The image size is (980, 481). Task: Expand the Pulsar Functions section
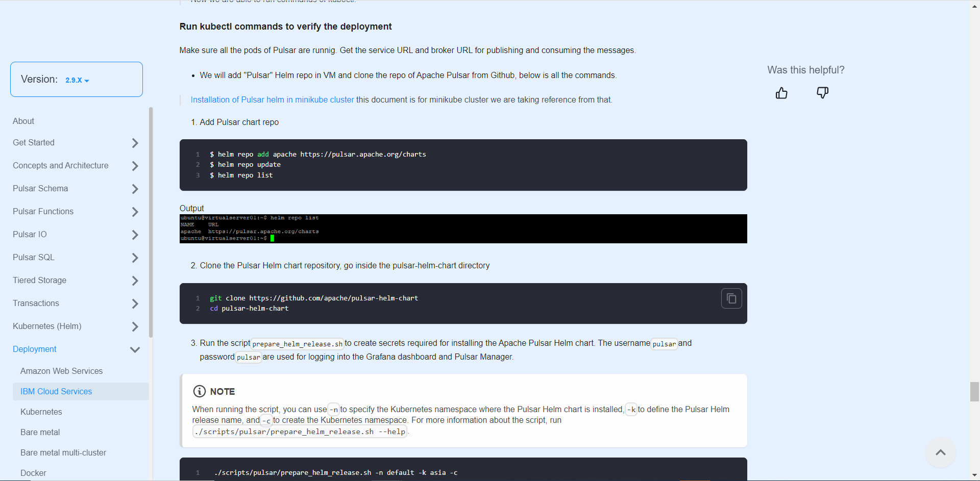pyautogui.click(x=135, y=212)
